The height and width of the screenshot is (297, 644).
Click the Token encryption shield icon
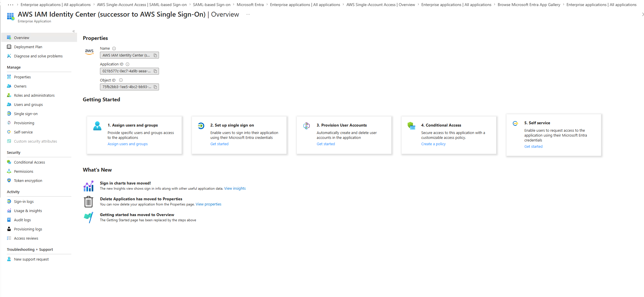[9, 180]
